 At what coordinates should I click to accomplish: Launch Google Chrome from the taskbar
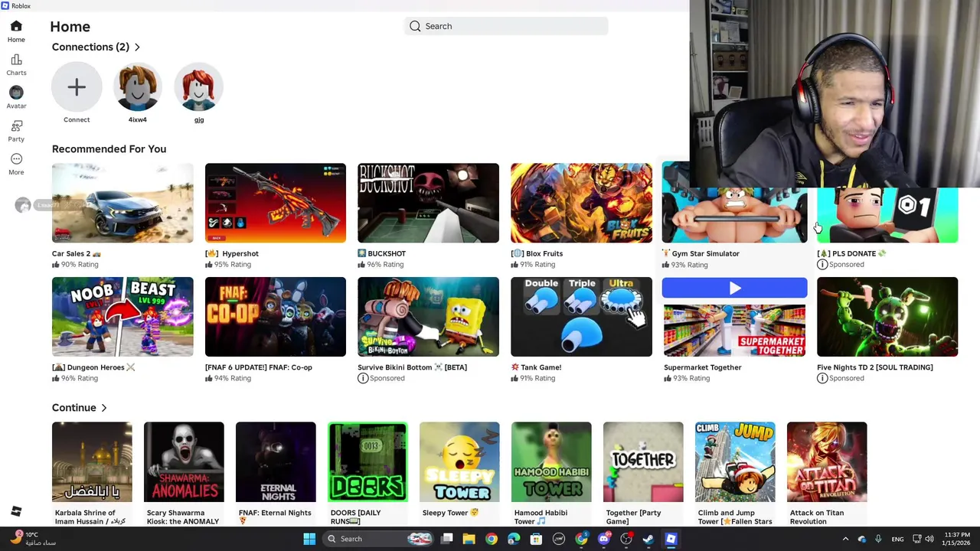[492, 539]
